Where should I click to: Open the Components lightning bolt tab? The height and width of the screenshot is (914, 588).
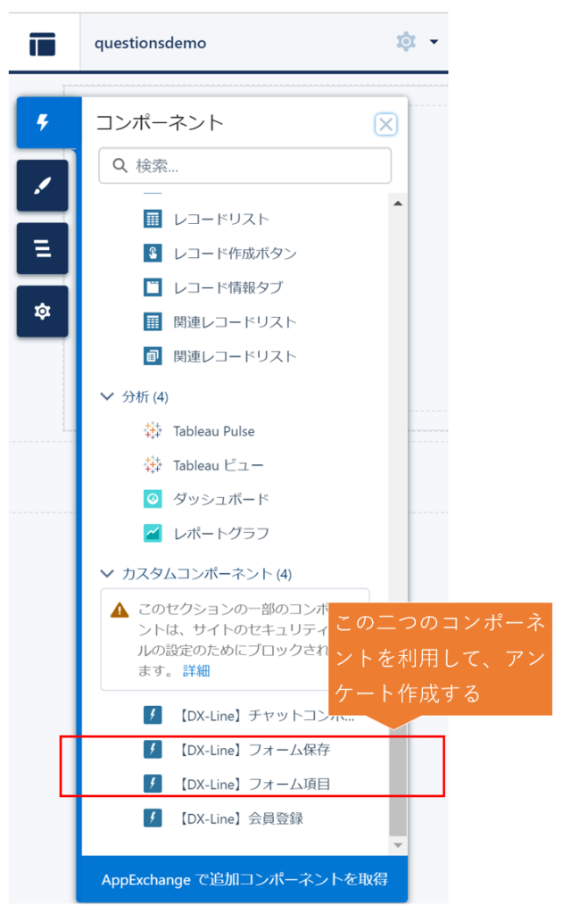(42, 123)
